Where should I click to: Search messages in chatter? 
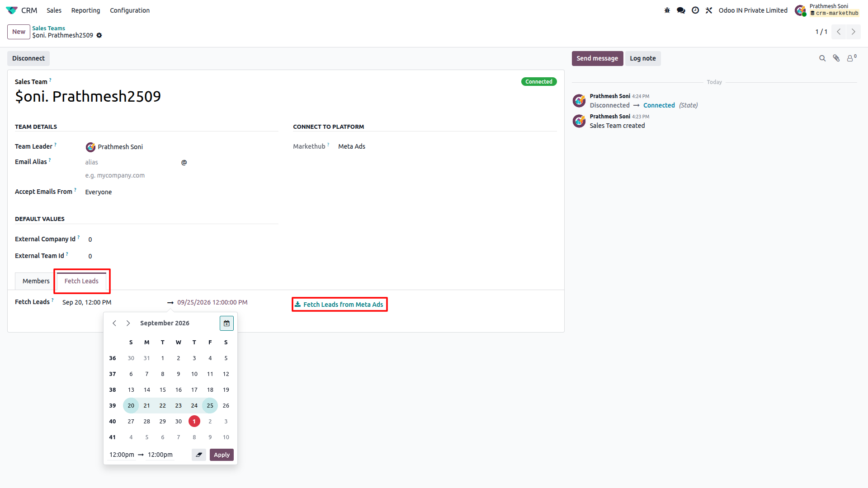coord(822,58)
